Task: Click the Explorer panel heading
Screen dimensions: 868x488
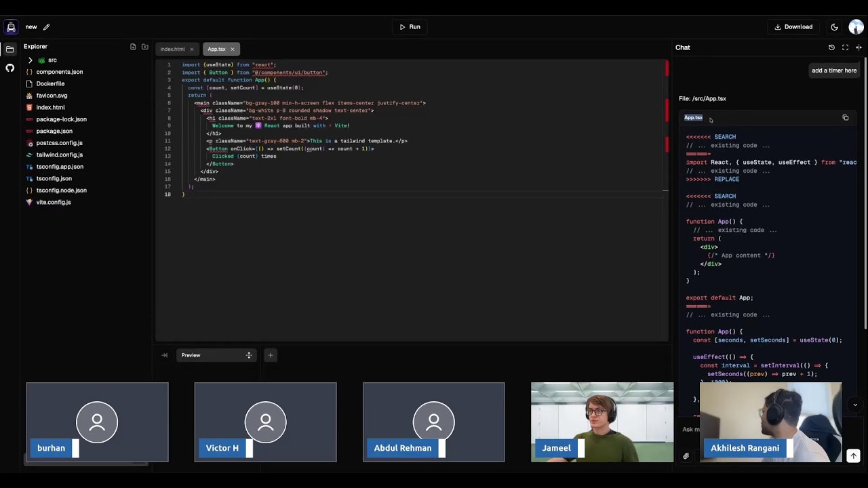Action: 35,47
